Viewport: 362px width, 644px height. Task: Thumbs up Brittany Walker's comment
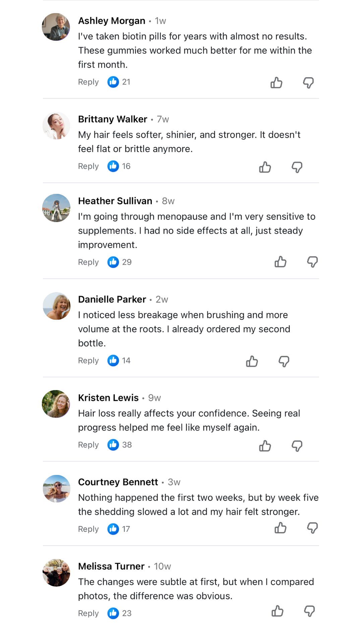265,167
